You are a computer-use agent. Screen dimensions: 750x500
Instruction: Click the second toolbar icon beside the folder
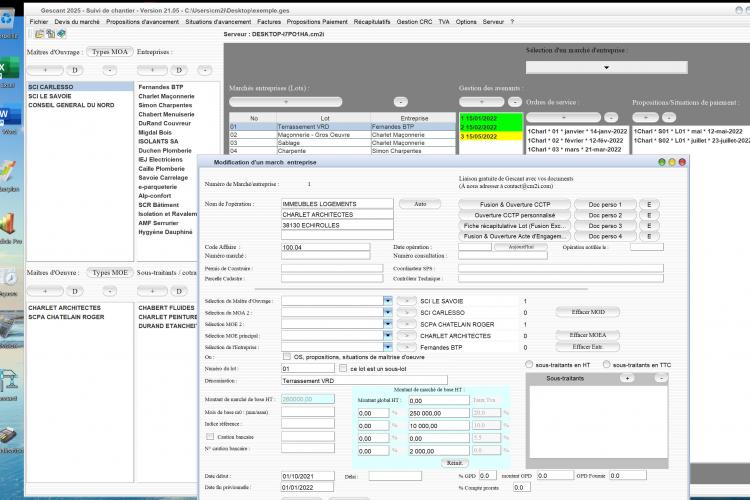coord(50,34)
